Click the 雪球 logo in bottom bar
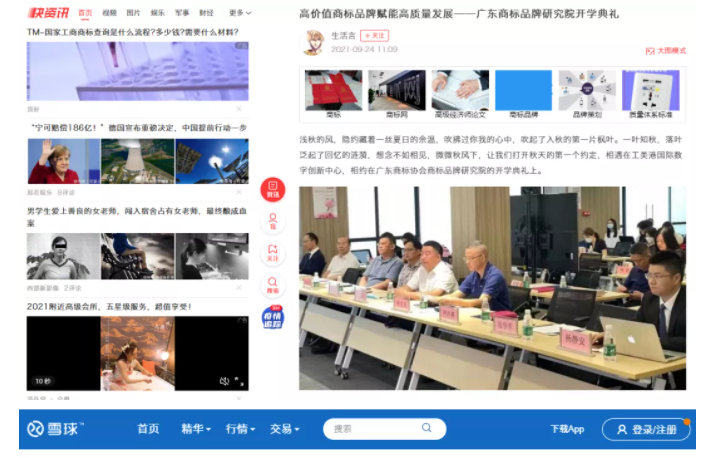Viewport: 713px width, 458px height. 56,429
